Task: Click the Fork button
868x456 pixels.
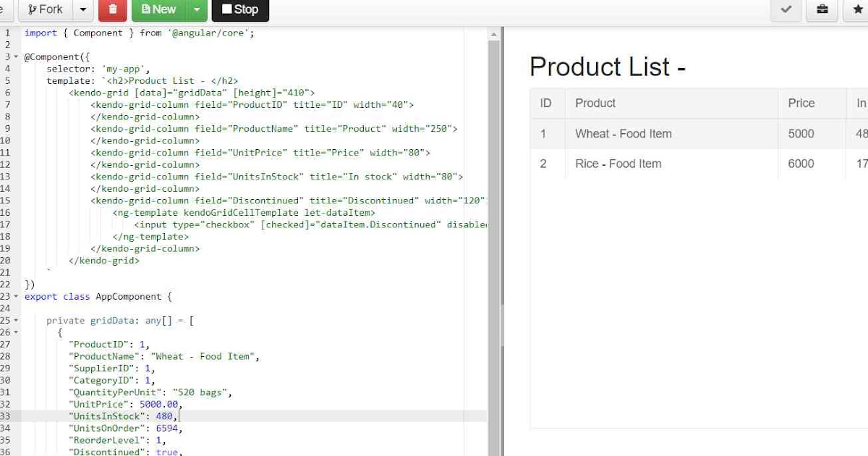Action: coord(45,9)
